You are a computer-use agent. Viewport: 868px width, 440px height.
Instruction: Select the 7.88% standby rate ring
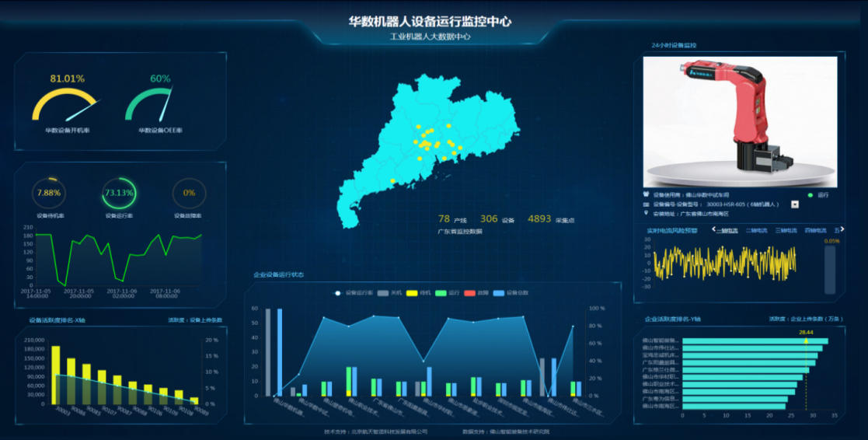(49, 193)
